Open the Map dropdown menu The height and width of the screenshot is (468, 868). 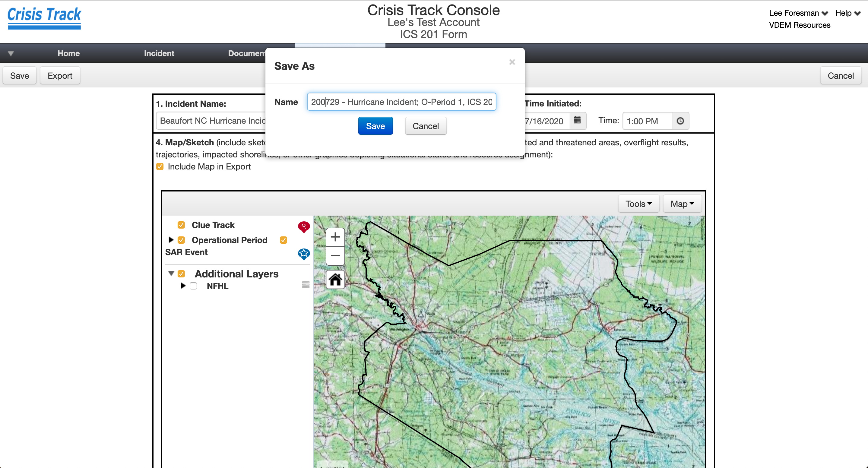(682, 204)
